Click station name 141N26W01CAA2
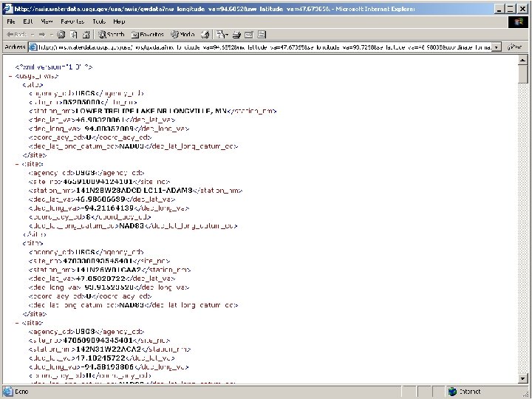The height and width of the screenshot is (399, 532). [x=108, y=270]
